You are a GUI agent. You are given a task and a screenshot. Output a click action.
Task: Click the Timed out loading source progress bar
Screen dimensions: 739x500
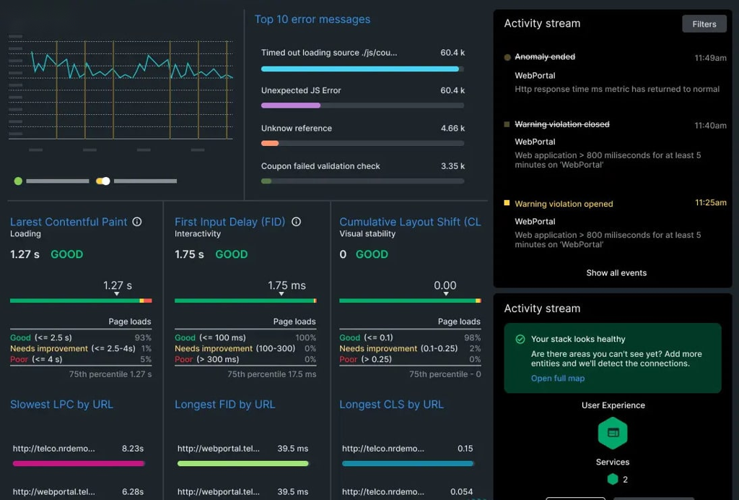[x=362, y=69]
